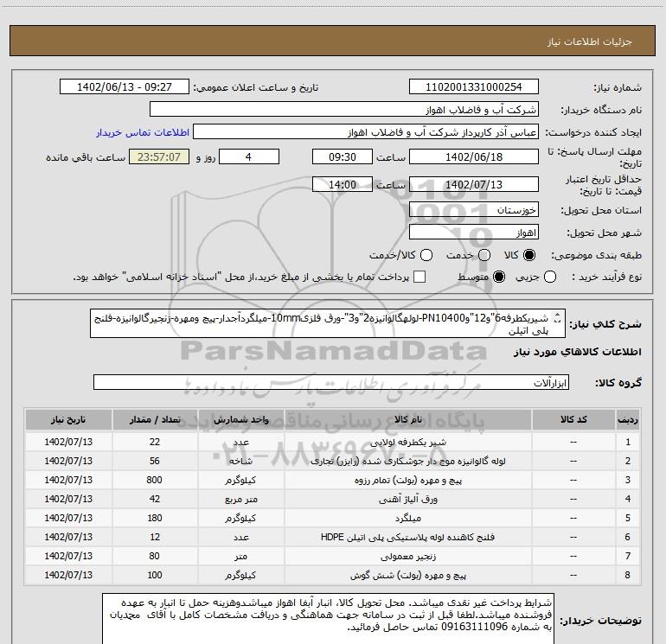Viewport: 666px width, 644px height.
Task: Click item پیچ و مهره (بولت) شش گوش
Action: click(x=407, y=575)
